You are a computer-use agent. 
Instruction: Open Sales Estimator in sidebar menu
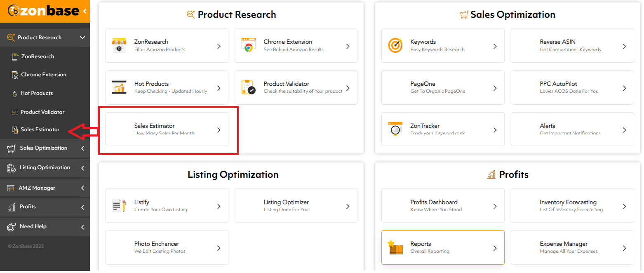[x=40, y=129]
